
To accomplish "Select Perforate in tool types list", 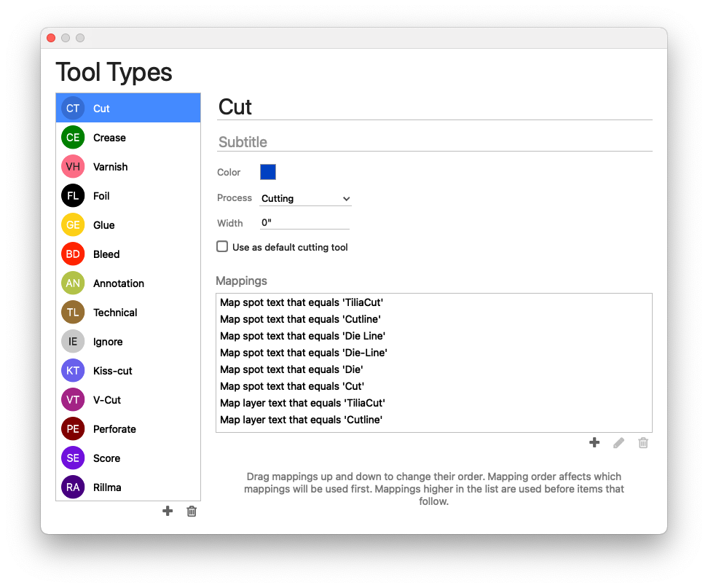I will [x=128, y=428].
